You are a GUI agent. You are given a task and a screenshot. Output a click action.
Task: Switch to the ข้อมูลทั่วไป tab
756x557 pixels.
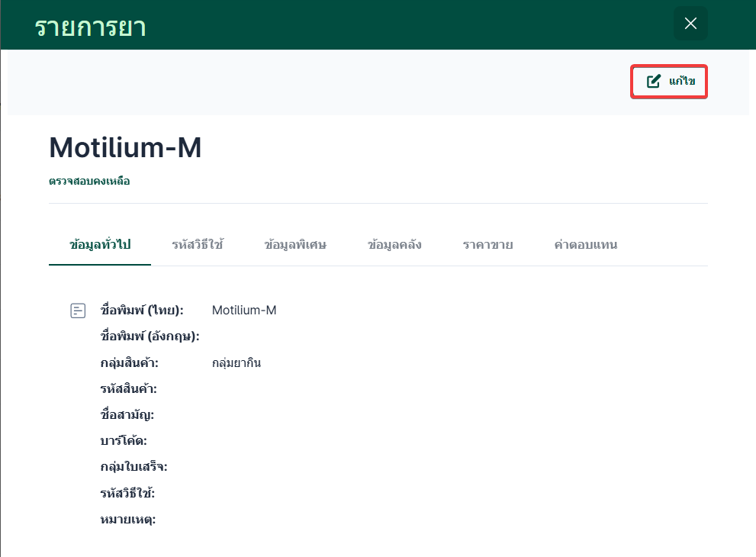pos(100,245)
